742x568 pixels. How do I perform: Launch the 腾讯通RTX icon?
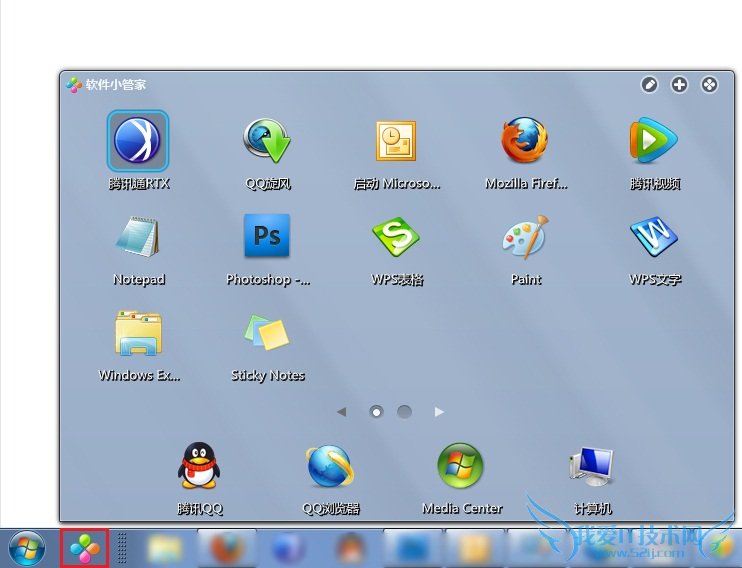[138, 141]
